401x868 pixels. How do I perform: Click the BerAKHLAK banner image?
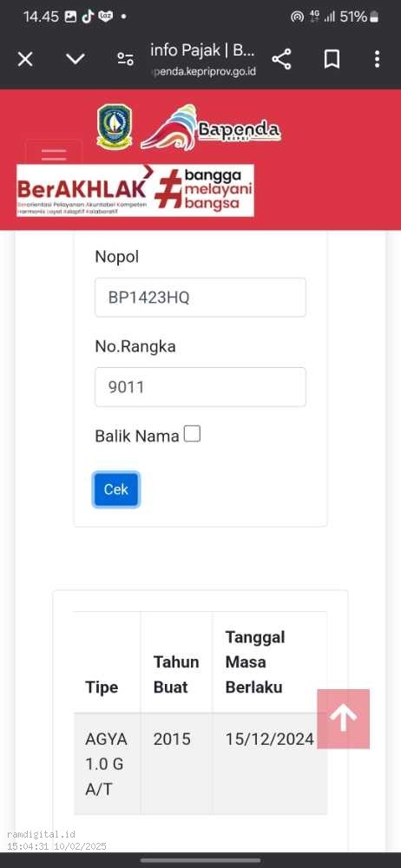135,190
